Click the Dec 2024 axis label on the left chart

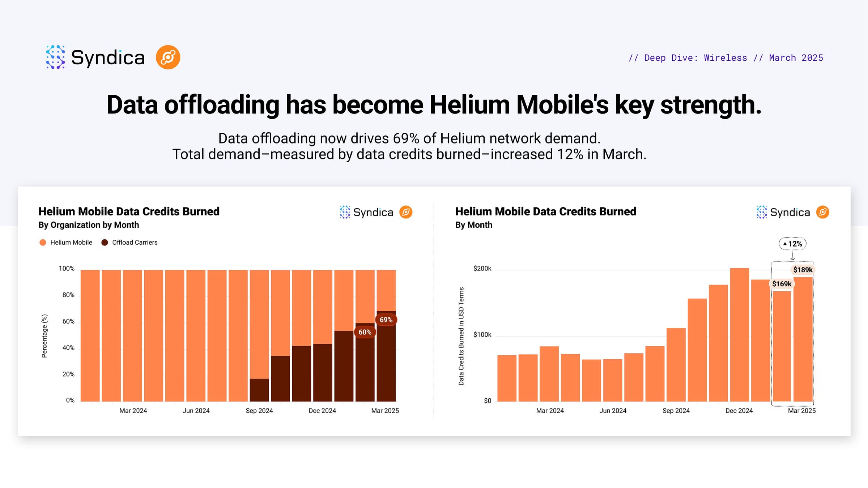[322, 411]
